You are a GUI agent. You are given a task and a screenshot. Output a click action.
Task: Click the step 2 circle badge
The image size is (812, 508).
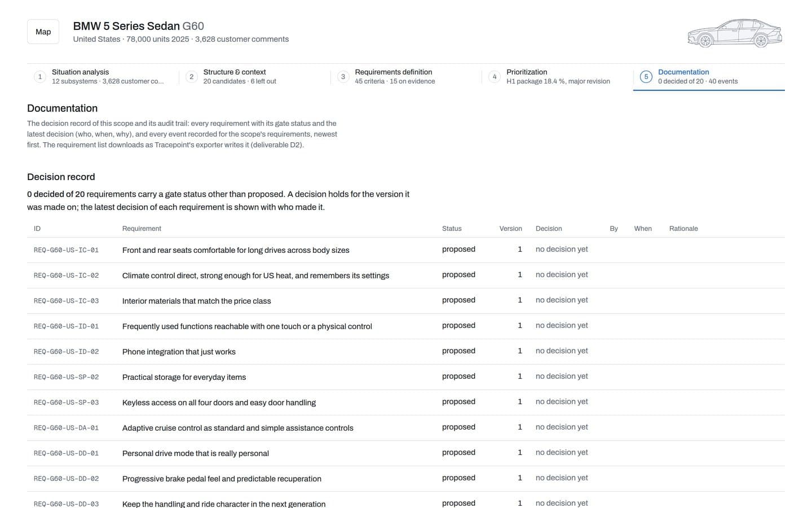click(192, 77)
